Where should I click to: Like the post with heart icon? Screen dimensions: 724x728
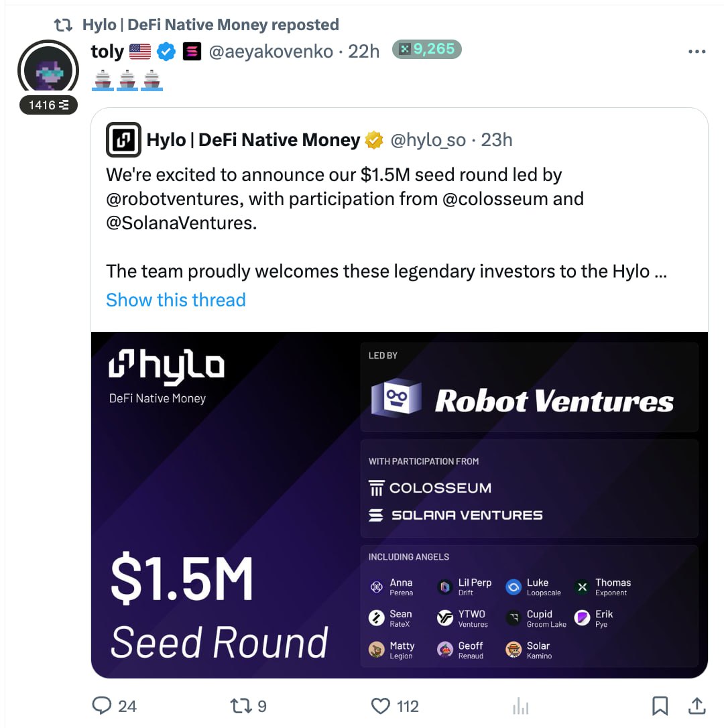pos(381,706)
